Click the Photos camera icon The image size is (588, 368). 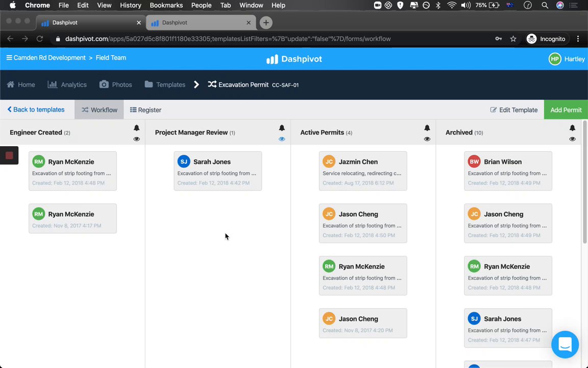104,84
